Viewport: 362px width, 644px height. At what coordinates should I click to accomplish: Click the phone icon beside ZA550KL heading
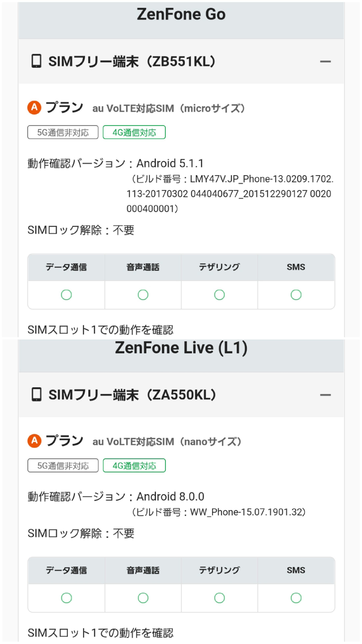coord(36,395)
